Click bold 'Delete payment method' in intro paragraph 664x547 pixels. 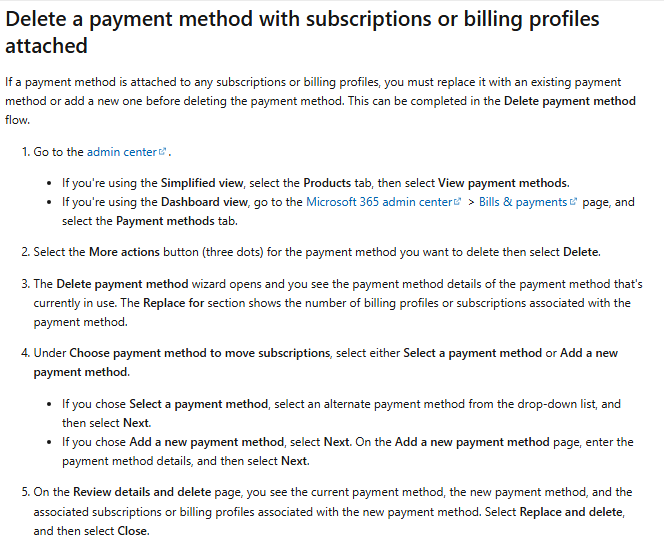click(570, 101)
